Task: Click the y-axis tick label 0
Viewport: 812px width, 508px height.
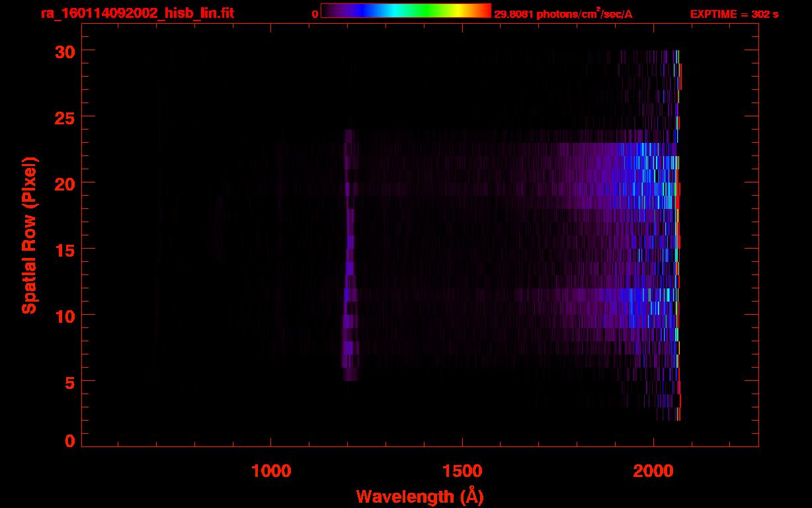Action: click(70, 441)
